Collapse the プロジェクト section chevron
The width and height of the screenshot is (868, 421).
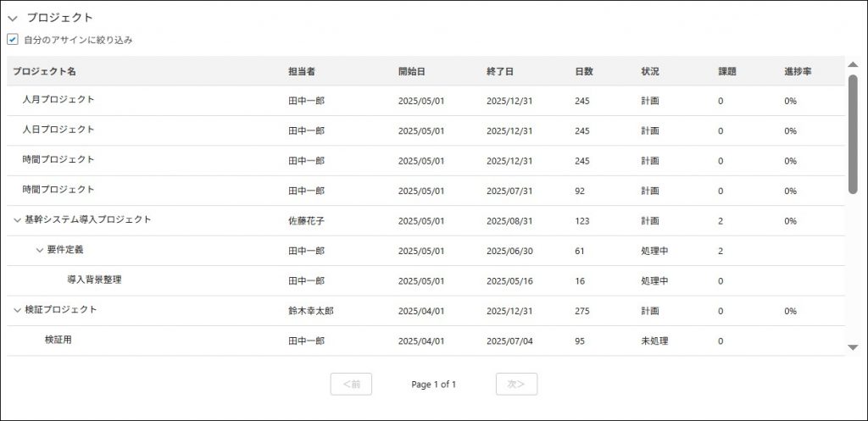13,19
